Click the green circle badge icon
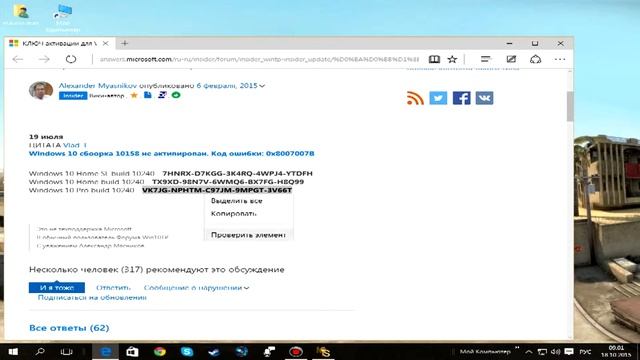 pyautogui.click(x=176, y=95)
